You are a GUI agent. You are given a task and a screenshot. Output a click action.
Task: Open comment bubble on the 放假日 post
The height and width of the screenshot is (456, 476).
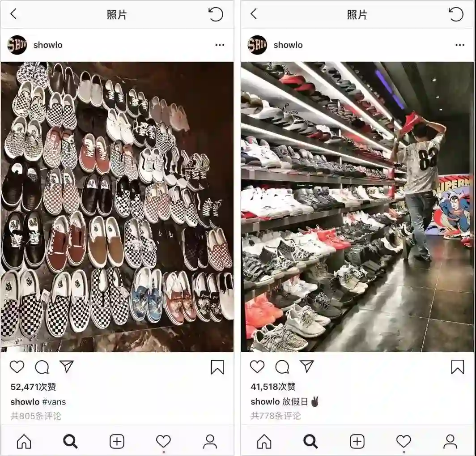click(x=282, y=367)
